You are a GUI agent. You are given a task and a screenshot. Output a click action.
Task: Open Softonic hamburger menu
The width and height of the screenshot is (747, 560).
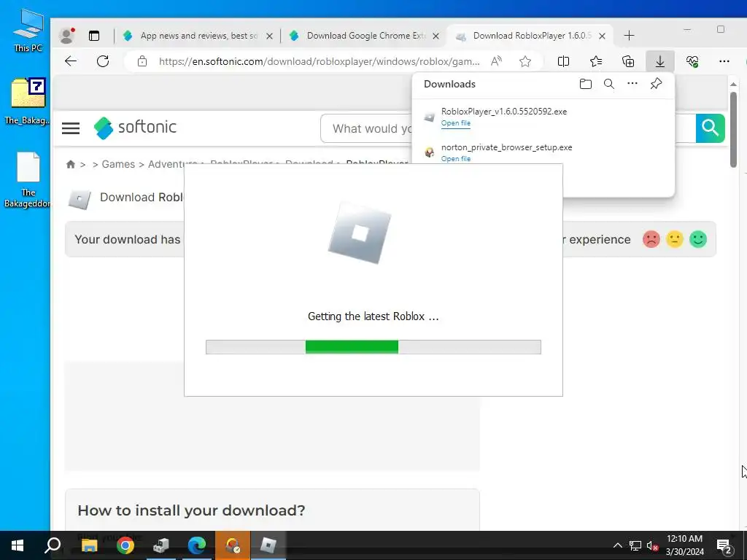pyautogui.click(x=71, y=128)
